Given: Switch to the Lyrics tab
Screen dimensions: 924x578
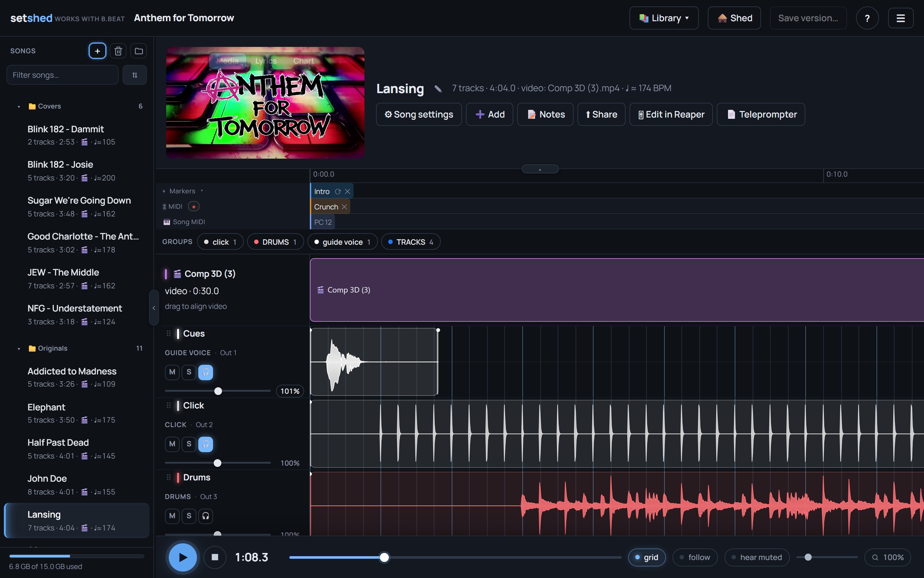Looking at the screenshot, I should point(266,61).
